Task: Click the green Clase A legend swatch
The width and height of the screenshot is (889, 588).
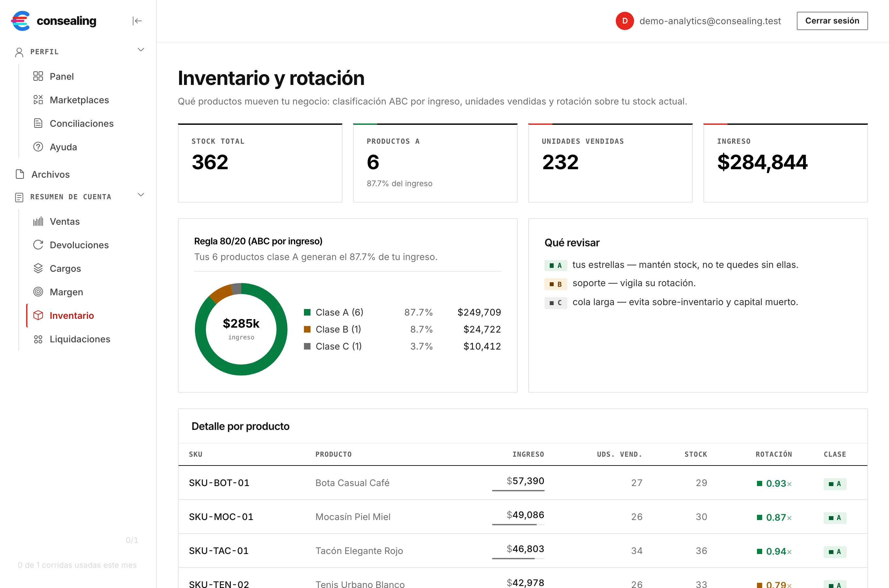Action: click(x=307, y=312)
